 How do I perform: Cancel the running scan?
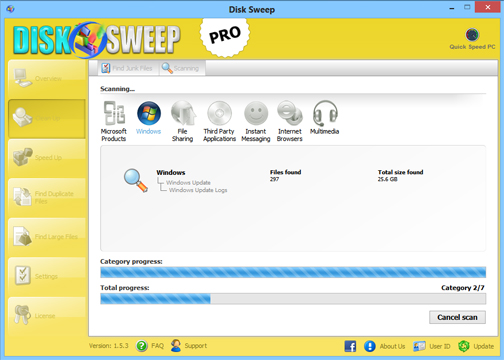[x=457, y=317]
